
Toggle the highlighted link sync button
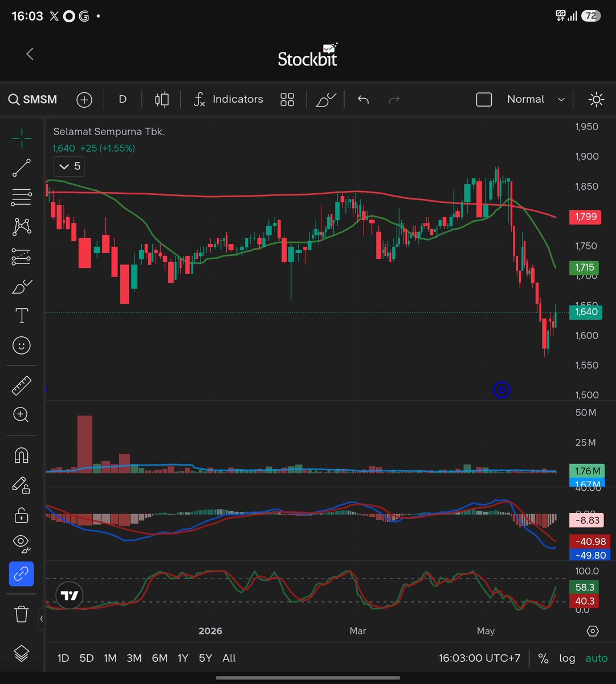(22, 574)
